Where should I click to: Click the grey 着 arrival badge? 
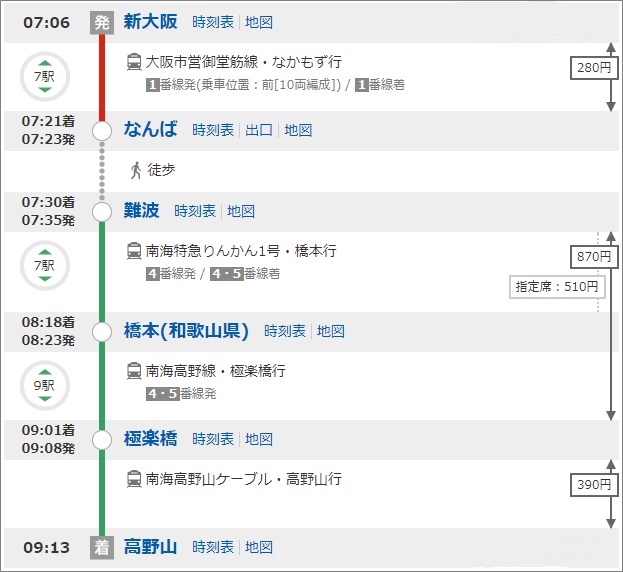(102, 547)
